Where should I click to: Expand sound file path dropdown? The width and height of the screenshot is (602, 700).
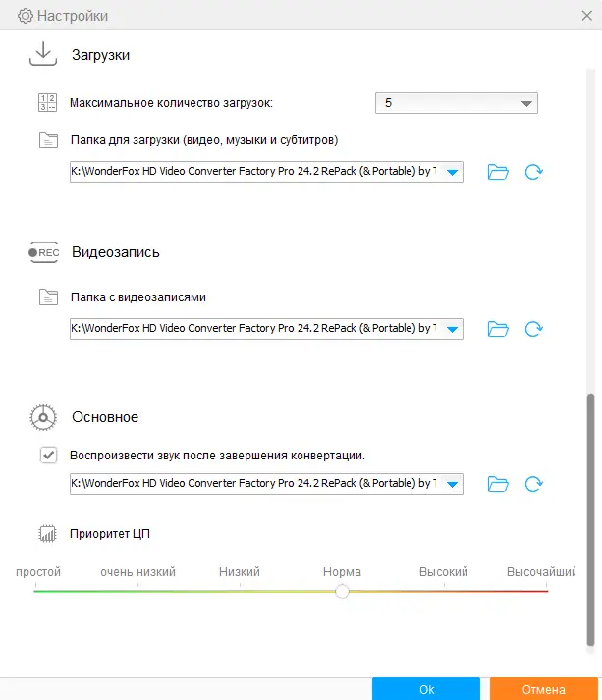point(452,484)
